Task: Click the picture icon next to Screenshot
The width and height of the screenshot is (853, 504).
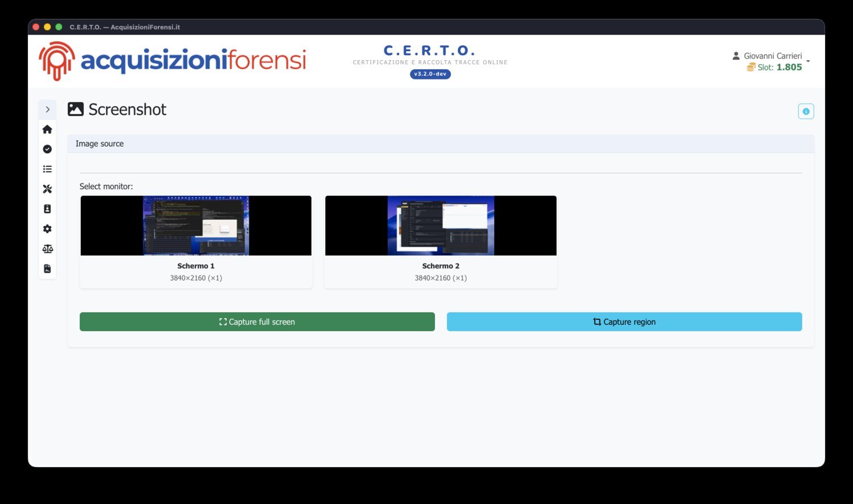Action: tap(76, 109)
